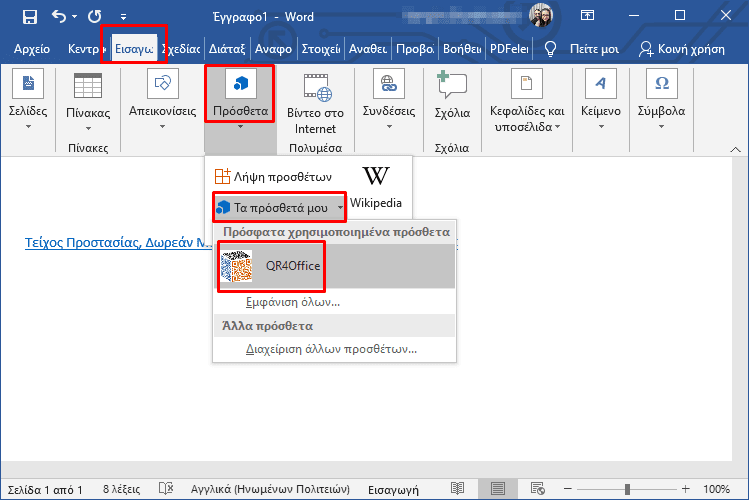Image resolution: width=749 pixels, height=500 pixels.
Task: Switch to the Κεντρική tab
Action: (86, 49)
